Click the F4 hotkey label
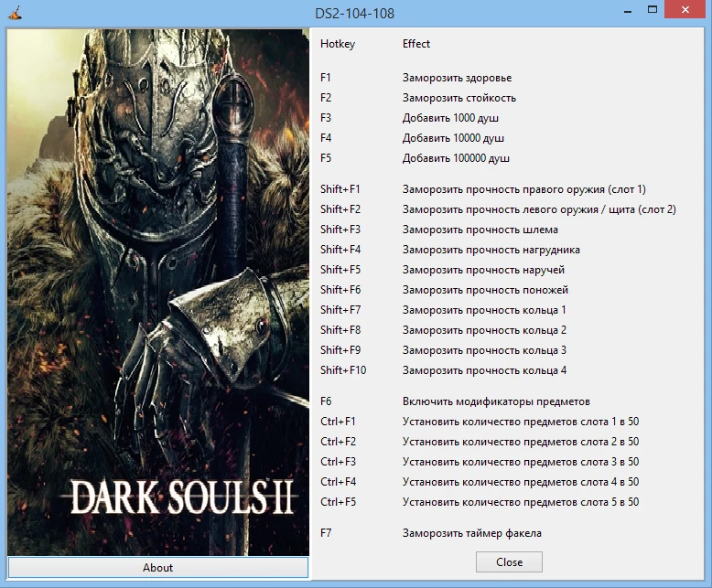 coord(326,138)
